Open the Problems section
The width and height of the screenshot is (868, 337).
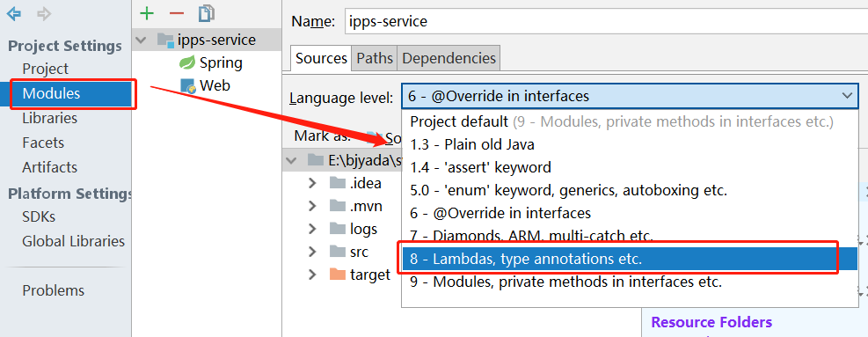point(53,290)
